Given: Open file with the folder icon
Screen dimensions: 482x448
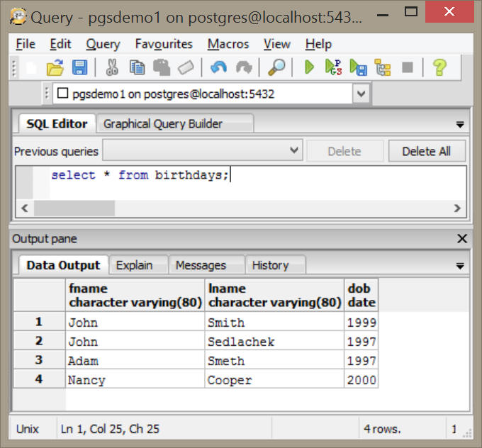Looking at the screenshot, I should click(55, 67).
